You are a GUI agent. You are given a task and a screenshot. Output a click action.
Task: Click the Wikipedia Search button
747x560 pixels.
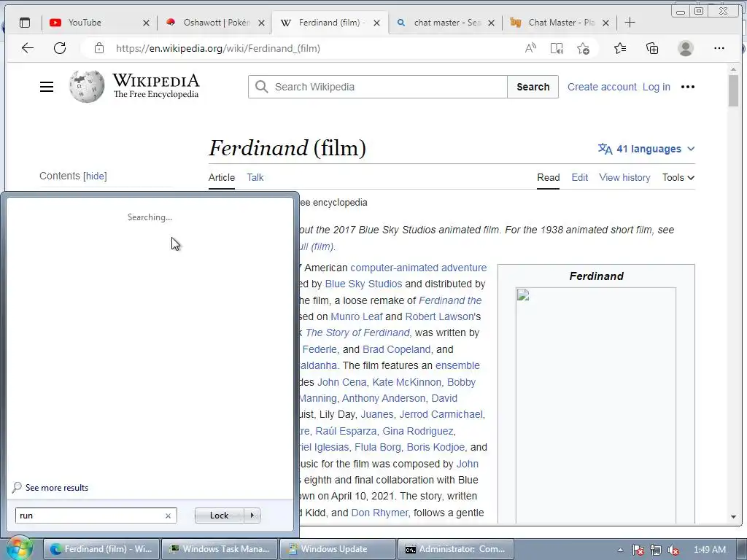533,87
